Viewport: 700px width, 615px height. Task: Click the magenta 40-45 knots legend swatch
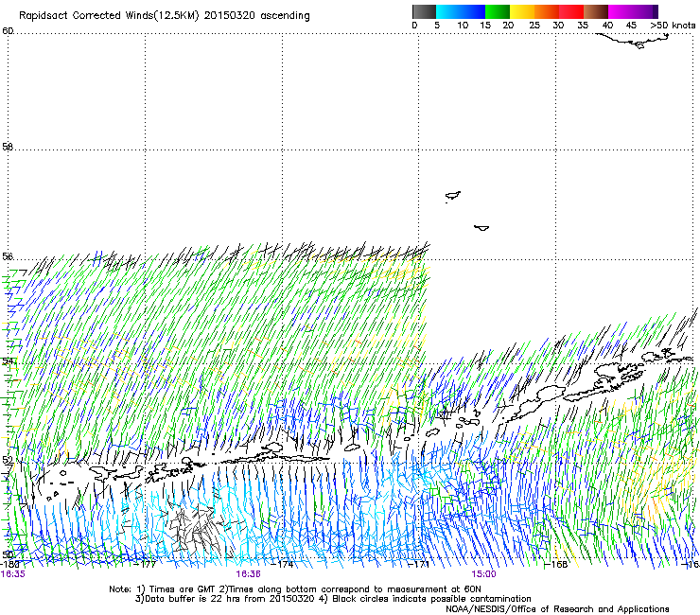point(621,11)
